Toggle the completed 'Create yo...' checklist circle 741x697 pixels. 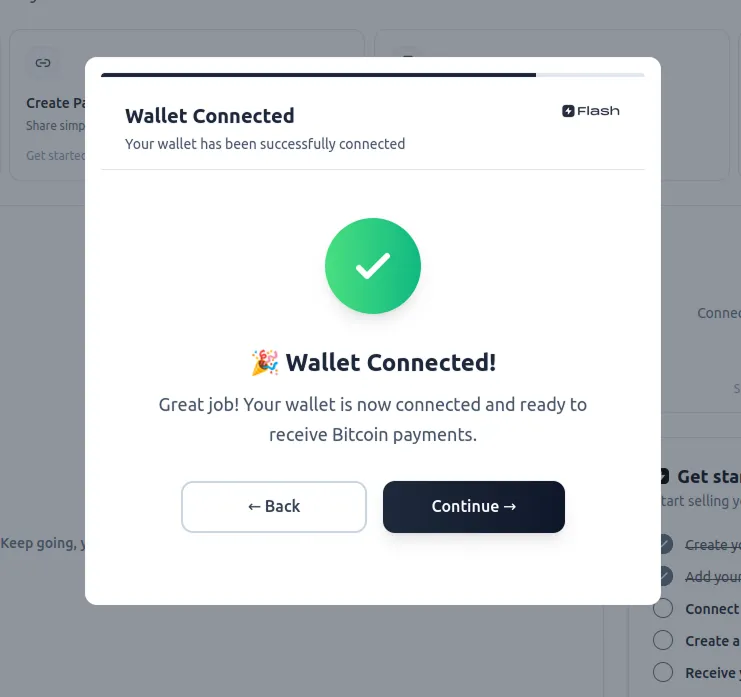click(663, 544)
